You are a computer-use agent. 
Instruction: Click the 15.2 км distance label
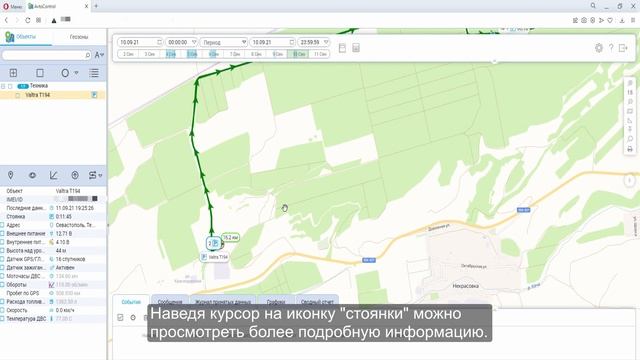click(x=231, y=238)
